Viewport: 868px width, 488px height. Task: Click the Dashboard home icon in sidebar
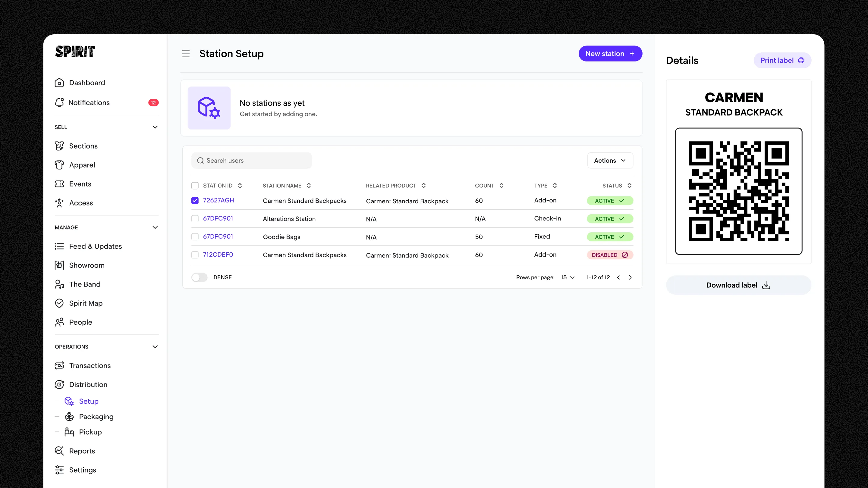pos(59,83)
